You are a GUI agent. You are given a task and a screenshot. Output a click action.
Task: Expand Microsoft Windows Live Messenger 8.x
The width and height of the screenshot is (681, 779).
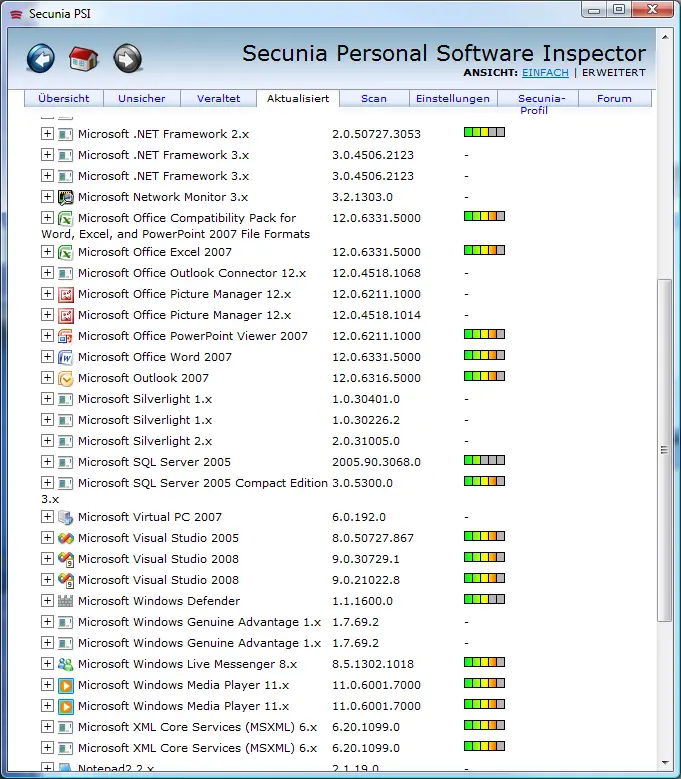[x=47, y=664]
